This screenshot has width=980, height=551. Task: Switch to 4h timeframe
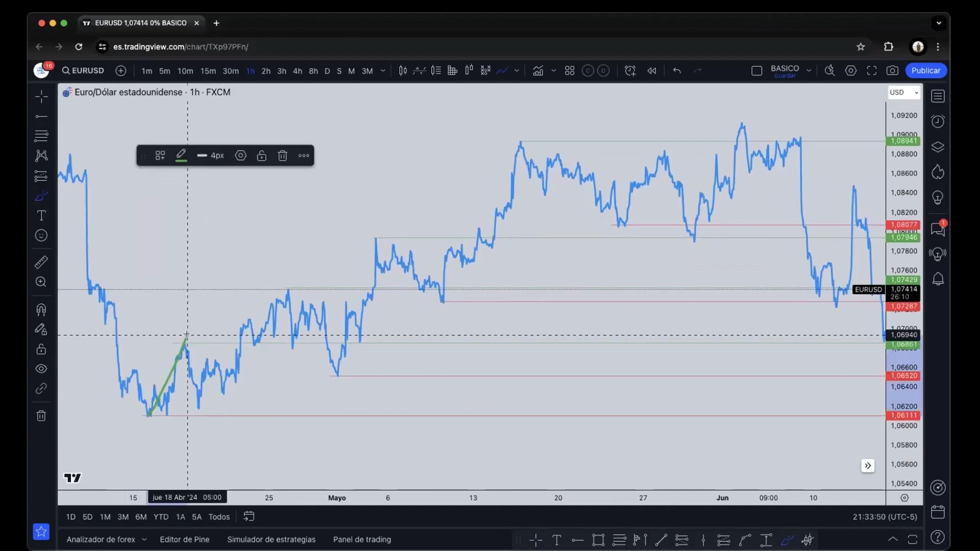coord(297,71)
